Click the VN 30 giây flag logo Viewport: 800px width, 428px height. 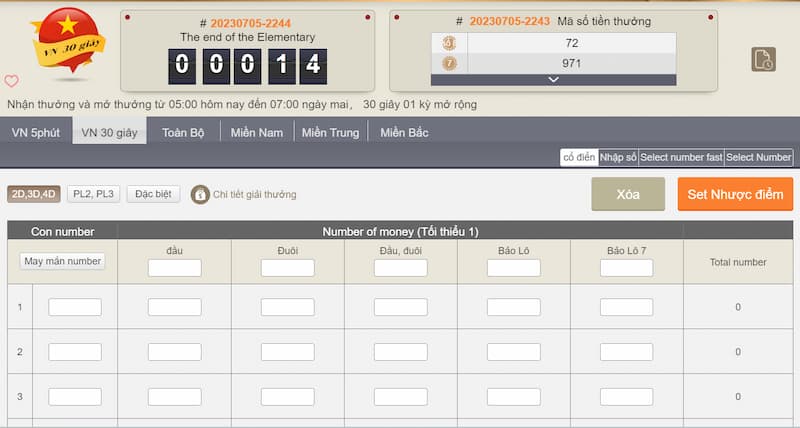click(61, 45)
